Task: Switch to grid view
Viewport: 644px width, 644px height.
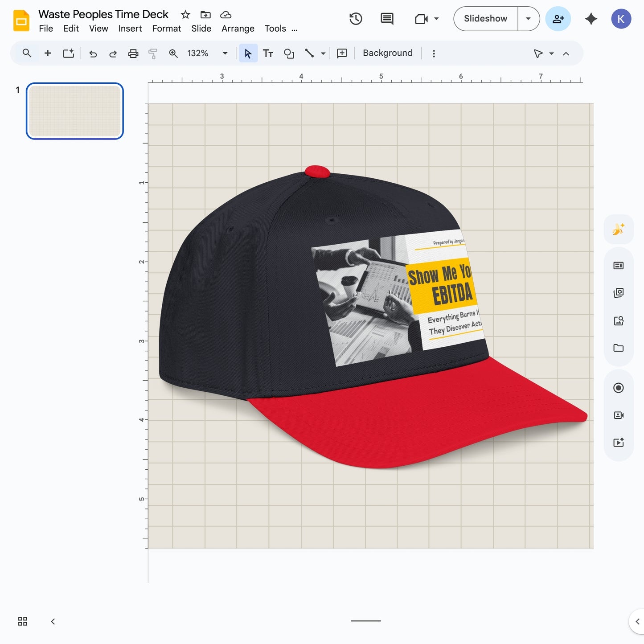Action: tap(23, 621)
